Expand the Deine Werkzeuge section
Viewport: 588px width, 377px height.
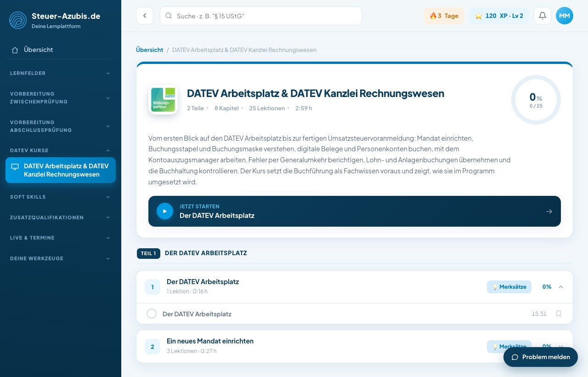(60, 258)
